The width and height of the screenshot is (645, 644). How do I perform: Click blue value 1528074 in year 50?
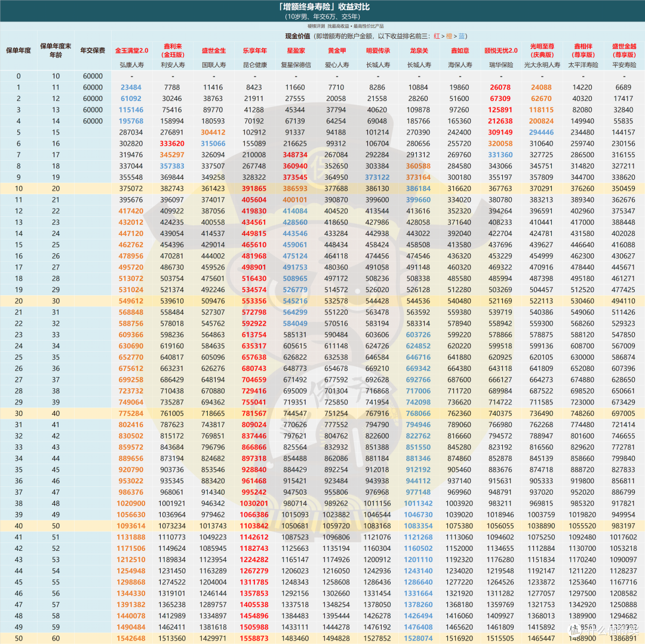coord(418,639)
